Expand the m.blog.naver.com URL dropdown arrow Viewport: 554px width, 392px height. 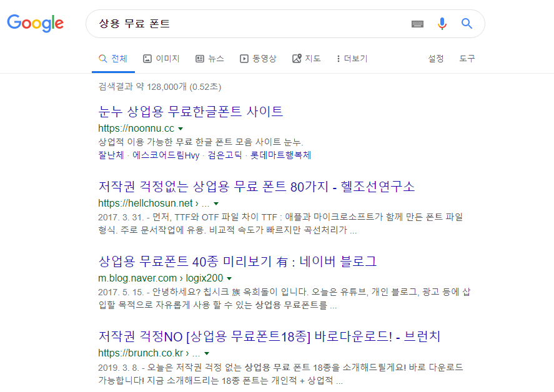(229, 278)
